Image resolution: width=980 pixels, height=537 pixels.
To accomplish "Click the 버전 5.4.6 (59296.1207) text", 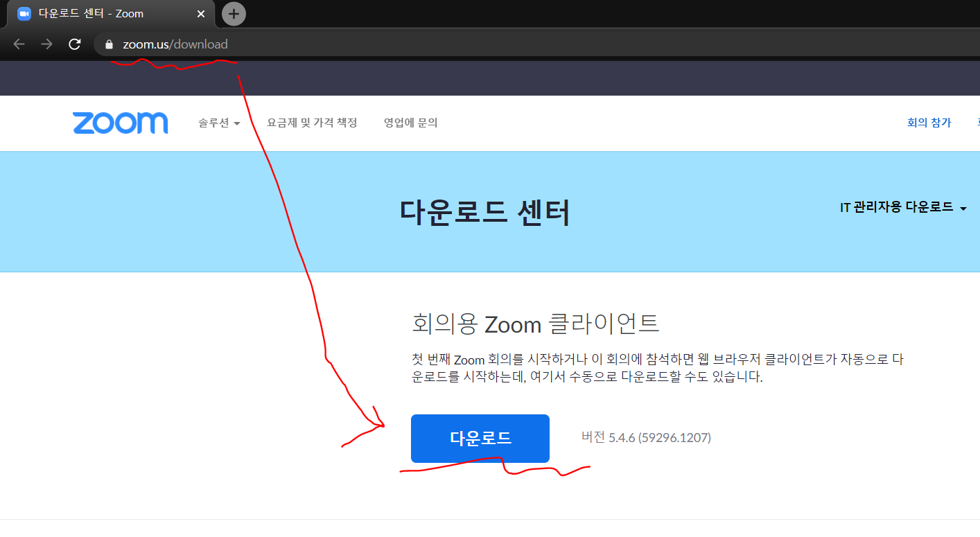I will [x=646, y=437].
